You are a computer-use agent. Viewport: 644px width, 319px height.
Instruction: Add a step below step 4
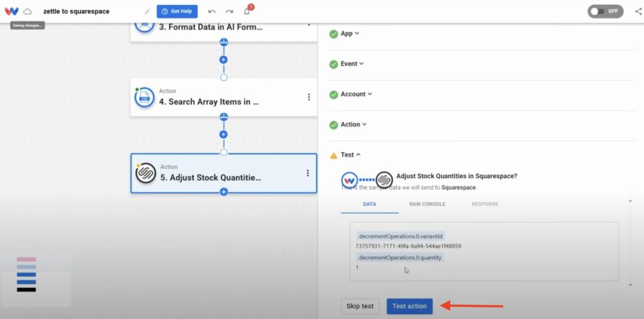tap(223, 135)
